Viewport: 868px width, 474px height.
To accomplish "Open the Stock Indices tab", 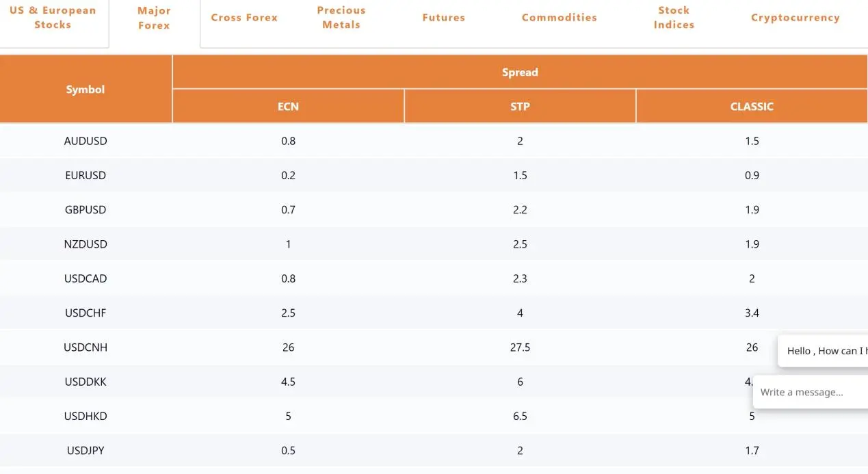I will point(674,18).
